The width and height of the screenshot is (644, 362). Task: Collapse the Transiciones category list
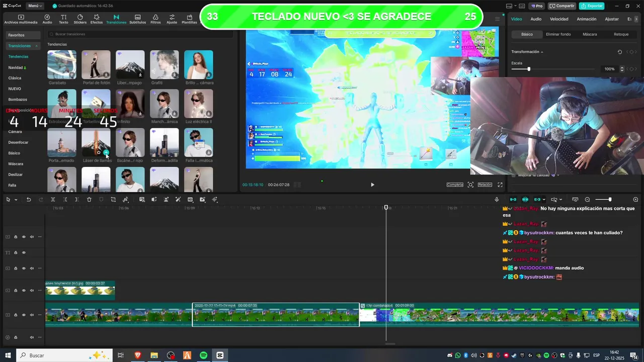pos(36,46)
